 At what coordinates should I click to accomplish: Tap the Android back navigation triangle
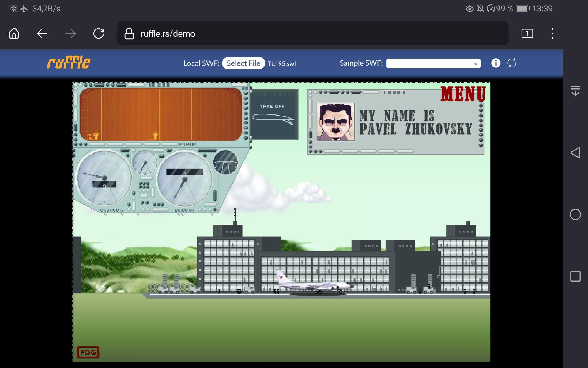pyautogui.click(x=575, y=153)
